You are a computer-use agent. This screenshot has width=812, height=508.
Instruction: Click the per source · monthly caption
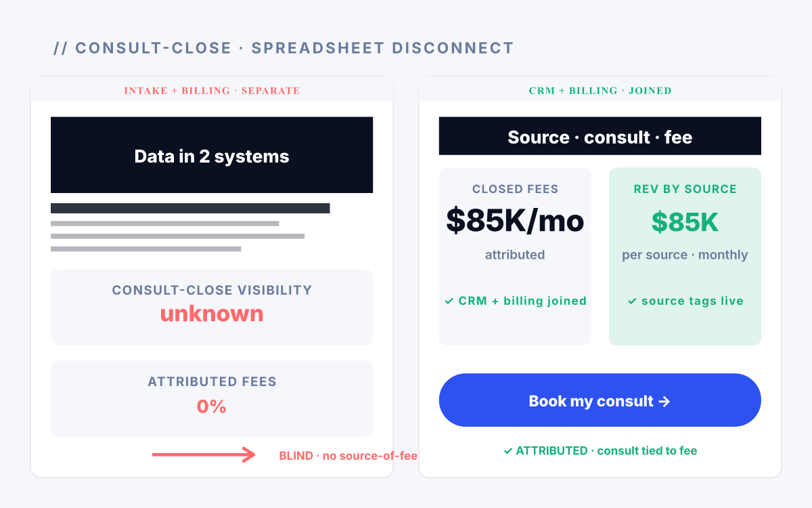click(685, 255)
